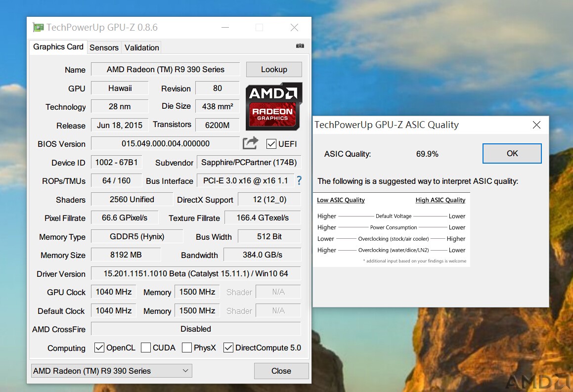Toggle the CUDA checkbox
This screenshot has height=392, width=573.
145,348
